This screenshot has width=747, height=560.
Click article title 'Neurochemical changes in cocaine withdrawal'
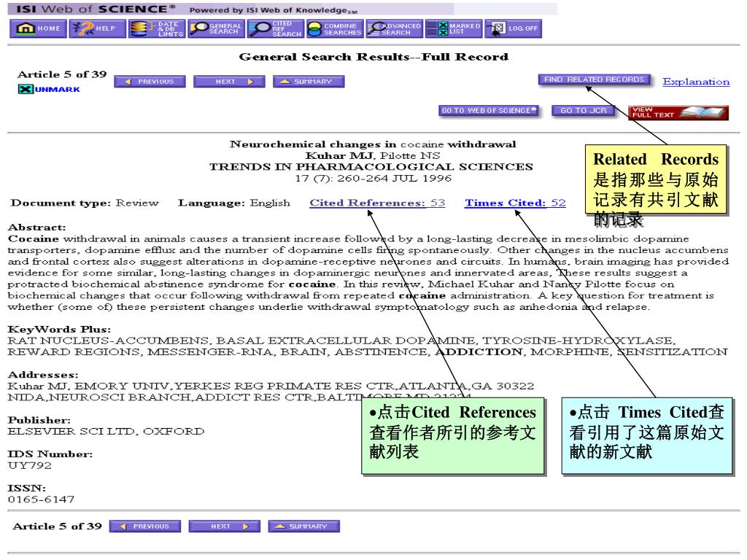coord(373,144)
